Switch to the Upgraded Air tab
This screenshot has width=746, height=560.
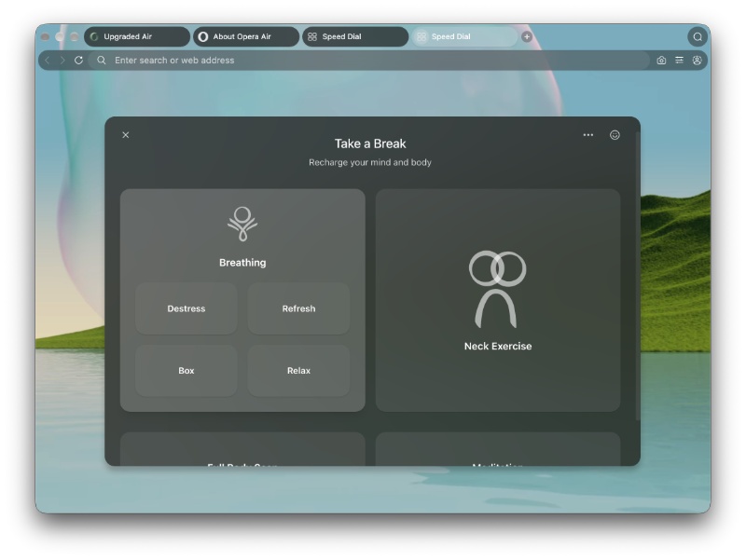pos(137,36)
